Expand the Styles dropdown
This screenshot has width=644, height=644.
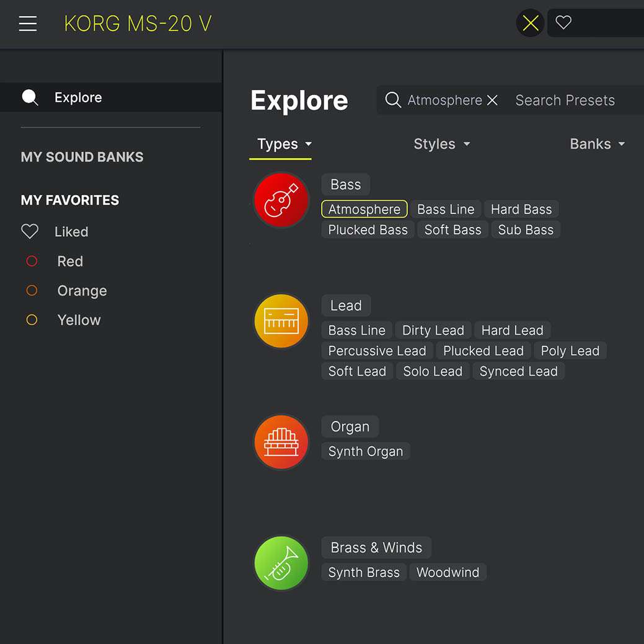coord(442,144)
